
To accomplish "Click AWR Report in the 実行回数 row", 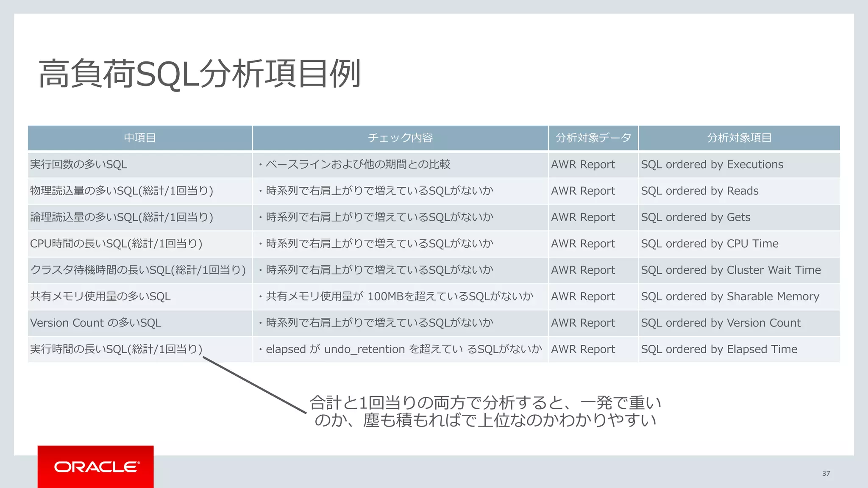I will tap(583, 164).
